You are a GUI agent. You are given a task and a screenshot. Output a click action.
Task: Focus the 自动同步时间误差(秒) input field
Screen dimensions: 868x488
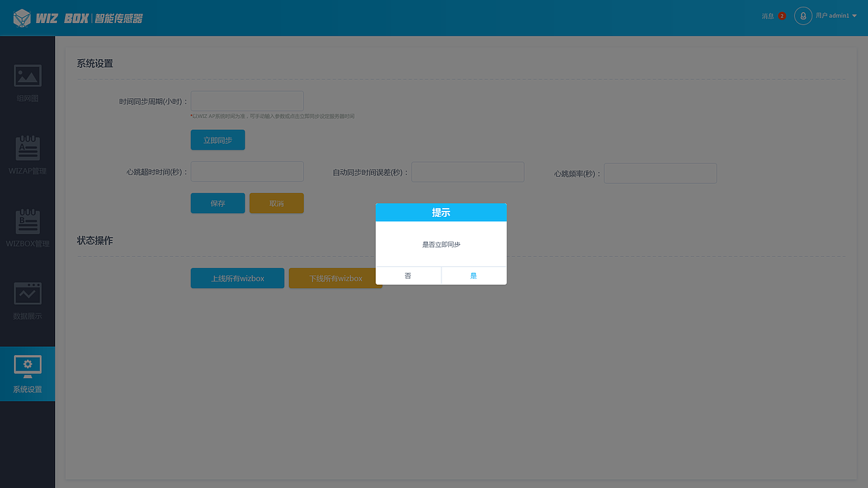[468, 172]
